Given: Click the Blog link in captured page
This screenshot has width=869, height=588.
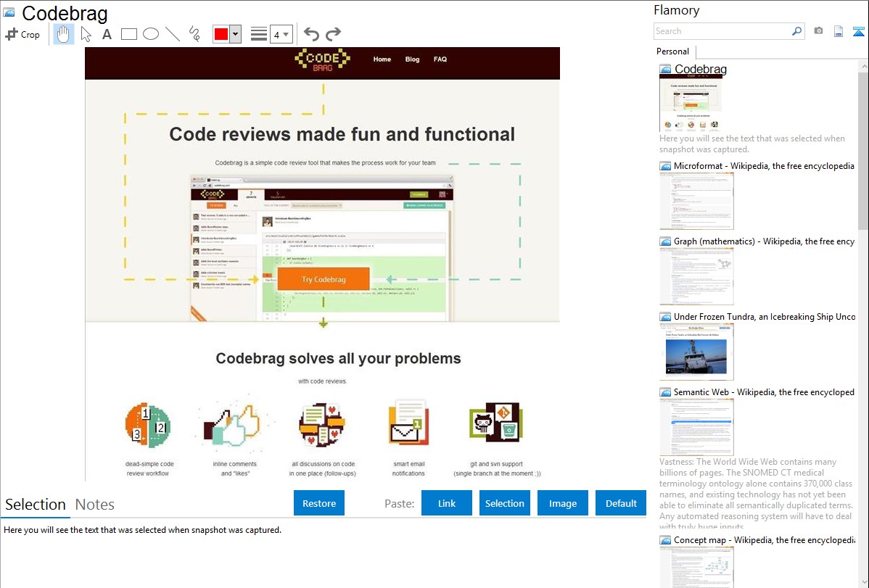Looking at the screenshot, I should [412, 59].
